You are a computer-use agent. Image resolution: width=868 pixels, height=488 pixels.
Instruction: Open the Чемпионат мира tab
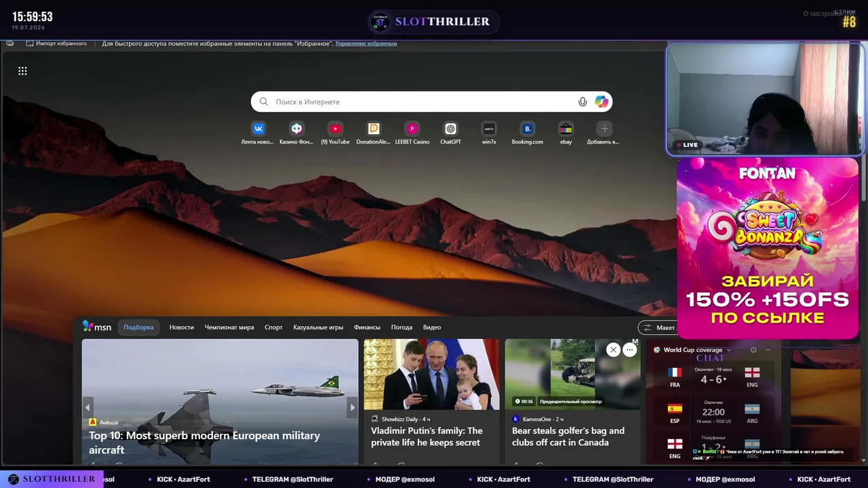pos(229,327)
